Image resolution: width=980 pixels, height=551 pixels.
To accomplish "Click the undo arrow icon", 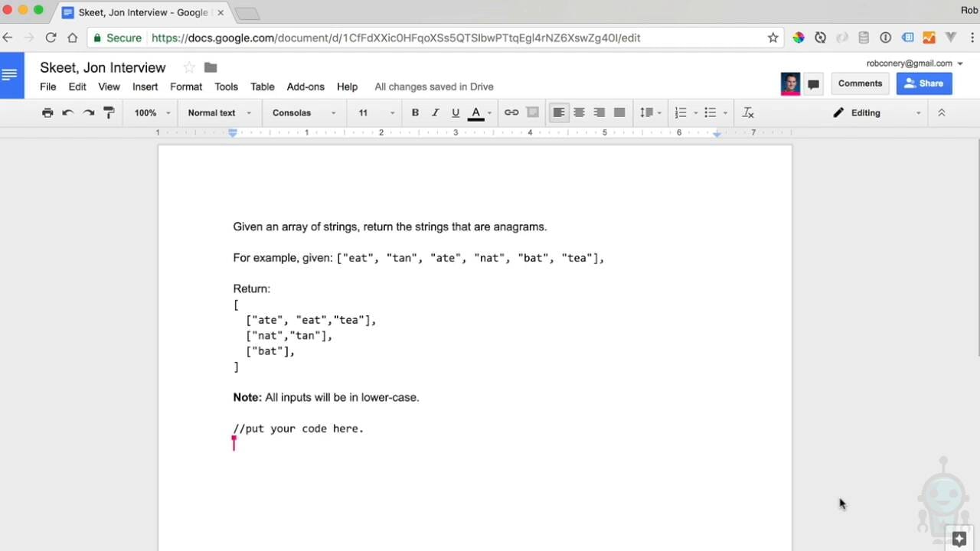I will coord(68,112).
